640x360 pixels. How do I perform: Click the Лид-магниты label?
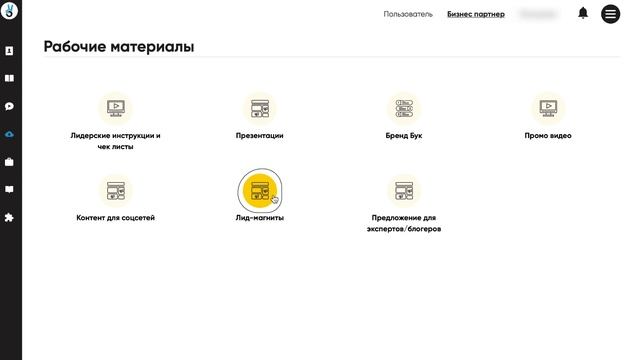[x=260, y=218]
